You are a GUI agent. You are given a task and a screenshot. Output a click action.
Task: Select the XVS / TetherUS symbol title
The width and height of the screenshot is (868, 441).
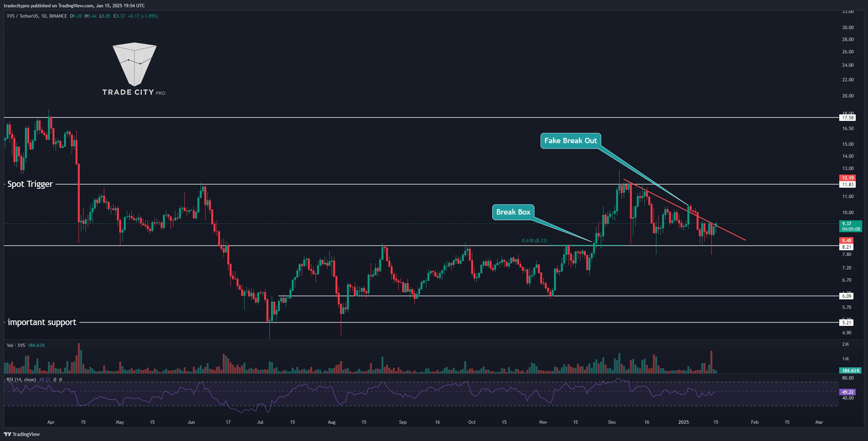coord(37,16)
